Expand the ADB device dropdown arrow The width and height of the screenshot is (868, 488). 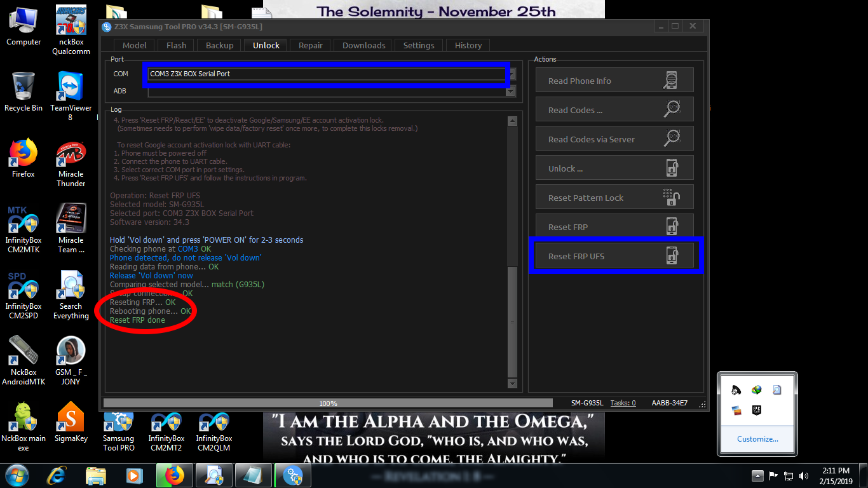[510, 91]
